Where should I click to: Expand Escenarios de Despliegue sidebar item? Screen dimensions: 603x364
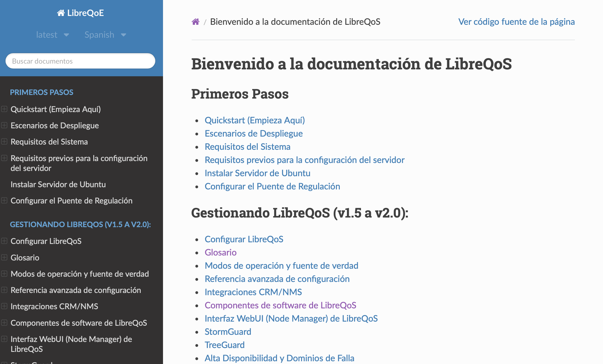(4, 125)
